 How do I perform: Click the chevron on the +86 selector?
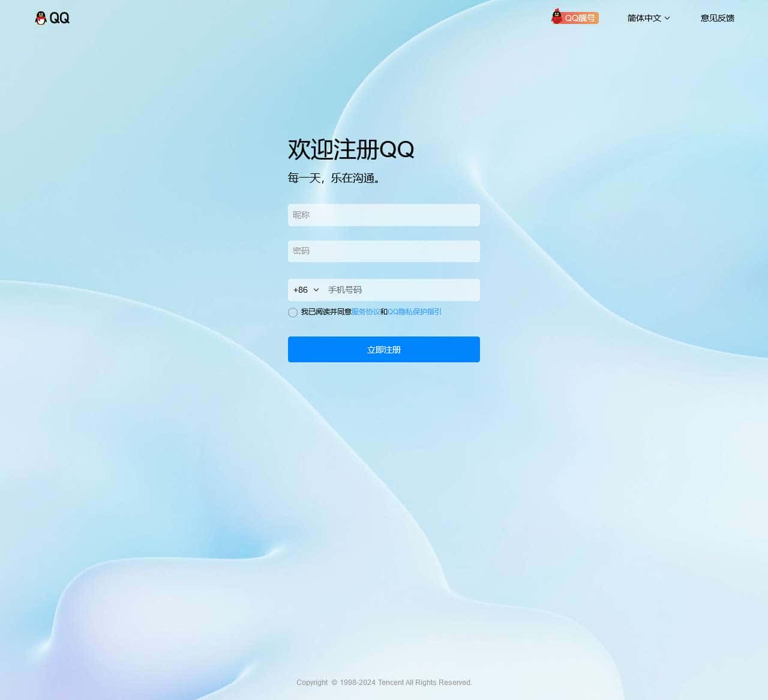point(316,290)
